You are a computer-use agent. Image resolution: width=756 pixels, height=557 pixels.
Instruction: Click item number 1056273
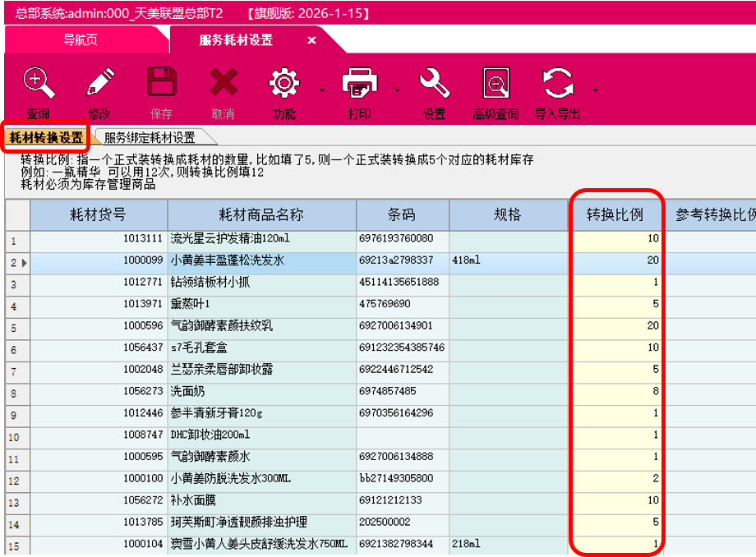143,391
